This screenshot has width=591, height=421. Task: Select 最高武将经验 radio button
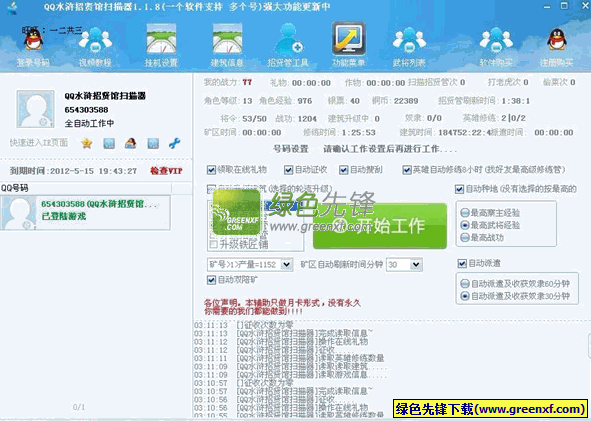465,225
